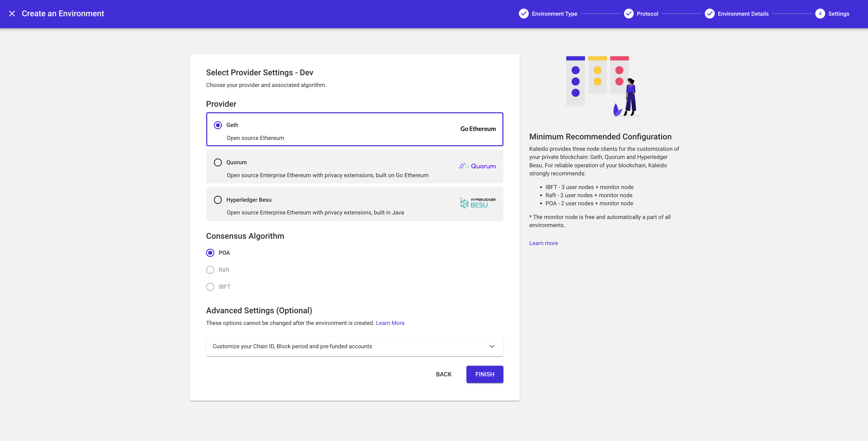Screen dimensions: 868x441
Task: Click the FINISH button
Action: tap(485, 374)
